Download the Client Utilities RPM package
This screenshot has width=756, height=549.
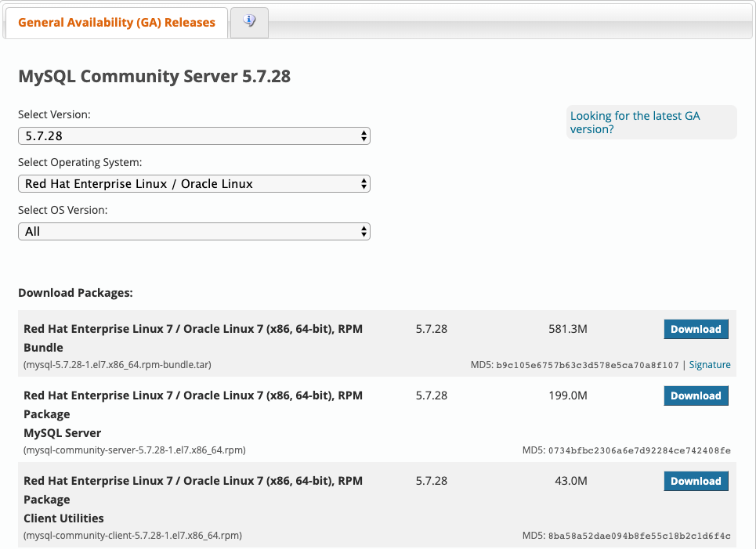(x=695, y=481)
